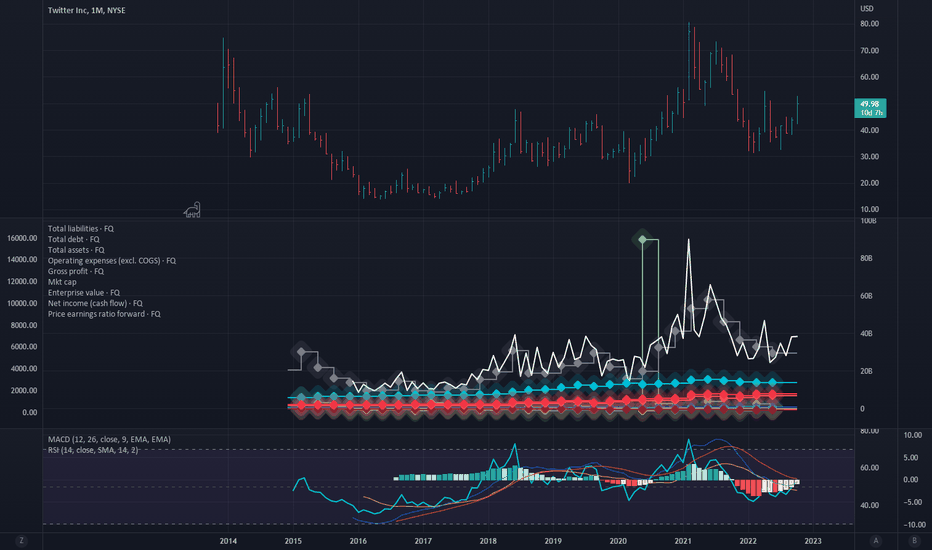Click the 2016 label on time axis
The image size is (932, 550).
[x=358, y=541]
